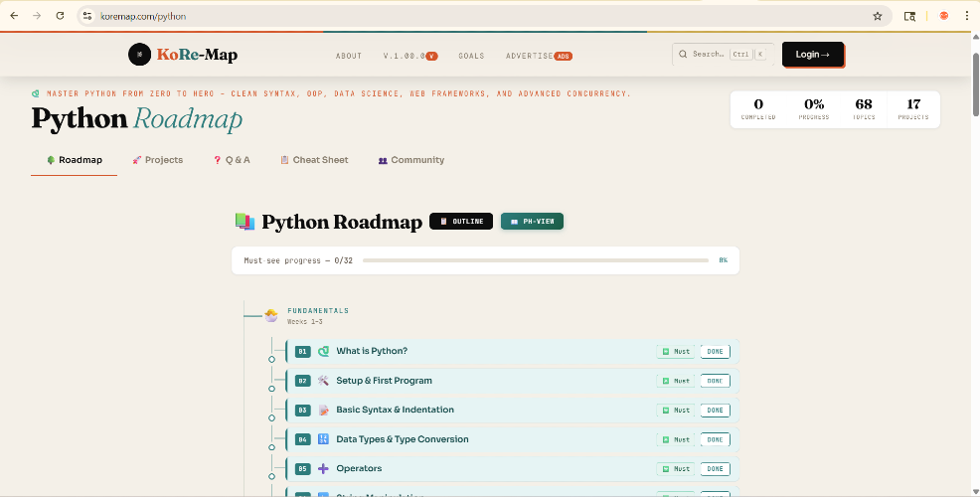Click the 03 badge of Basic Syntax row

point(302,411)
